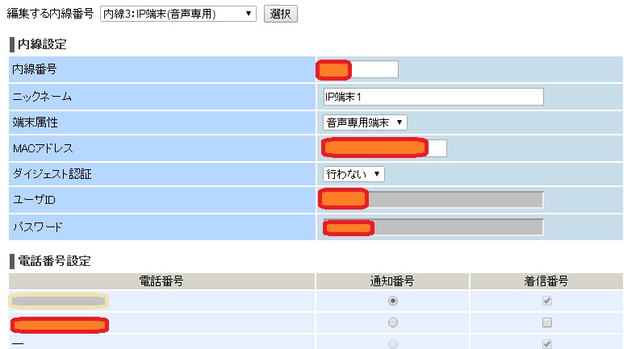The width and height of the screenshot is (644, 349).
Task: Toggle 着信番号 checkbox in first phone row
Action: point(547,301)
